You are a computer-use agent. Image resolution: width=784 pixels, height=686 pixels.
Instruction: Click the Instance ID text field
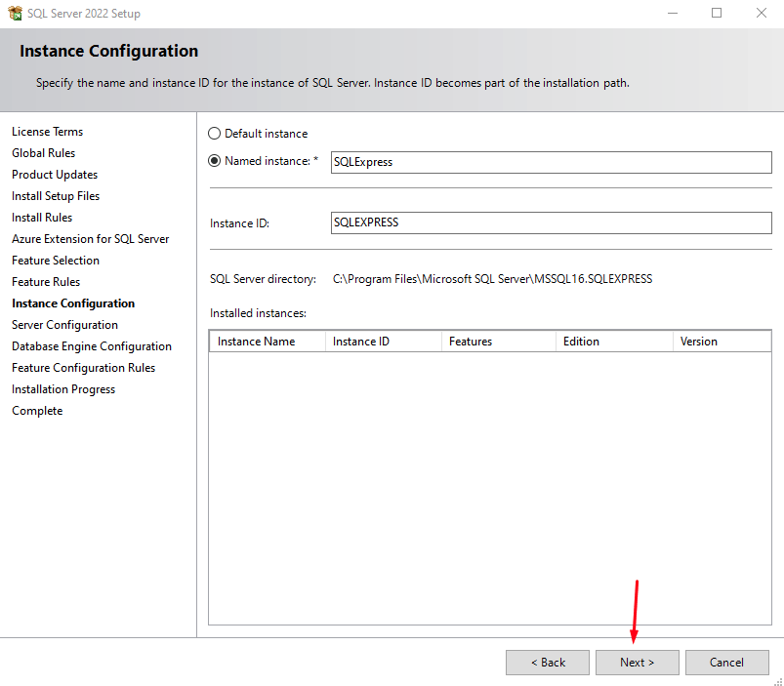point(551,222)
